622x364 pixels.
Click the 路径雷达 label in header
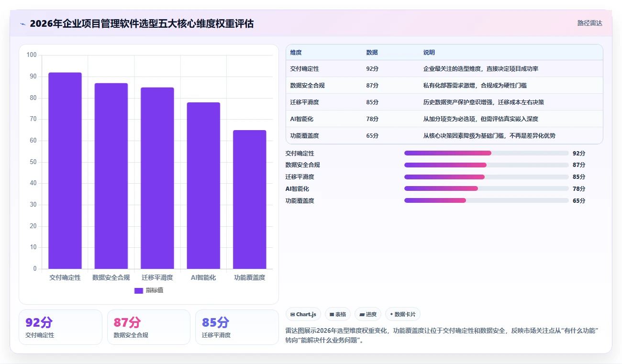pos(589,23)
